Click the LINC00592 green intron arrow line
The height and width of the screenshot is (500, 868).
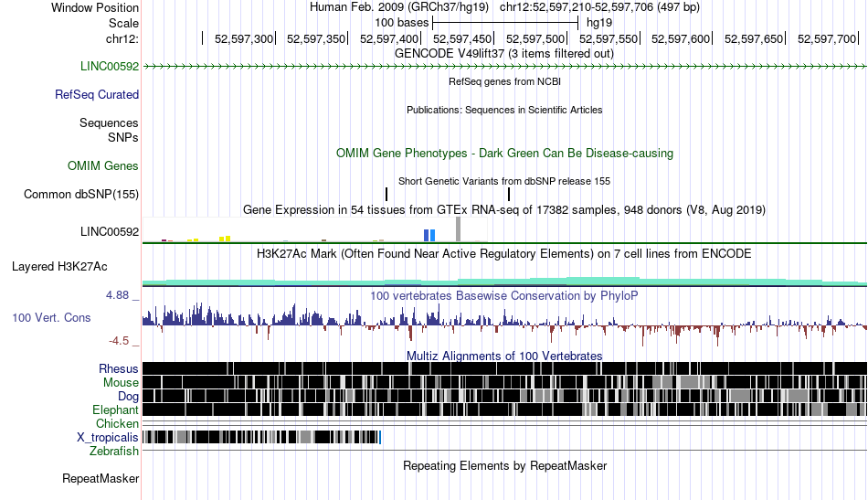(505, 67)
